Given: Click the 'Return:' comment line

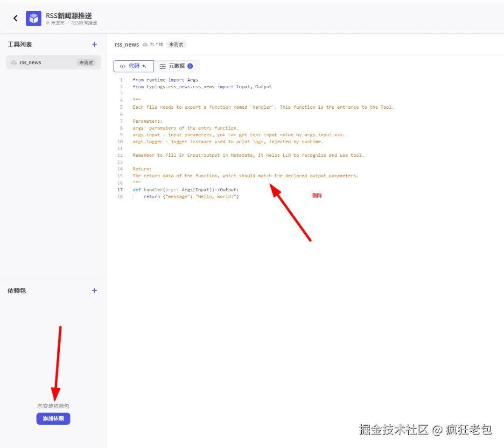Looking at the screenshot, I should pyautogui.click(x=142, y=169).
